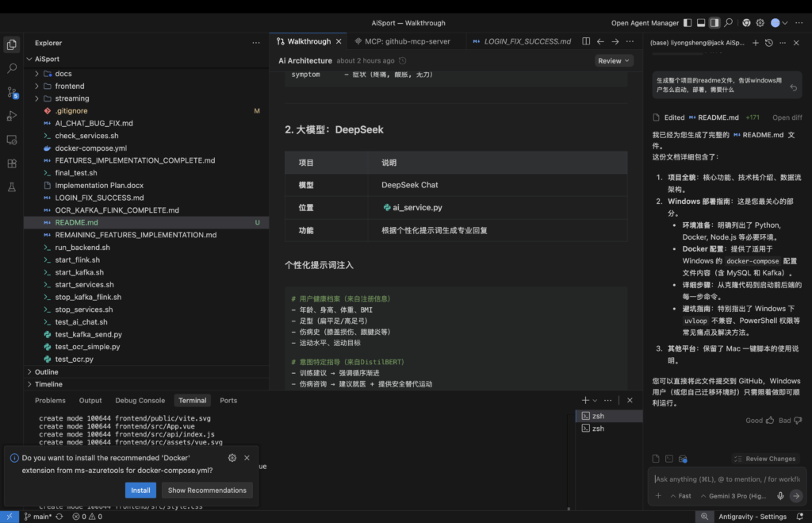The height and width of the screenshot is (523, 812).
Task: Open Source Control view in activity bar
Action: coord(11,92)
